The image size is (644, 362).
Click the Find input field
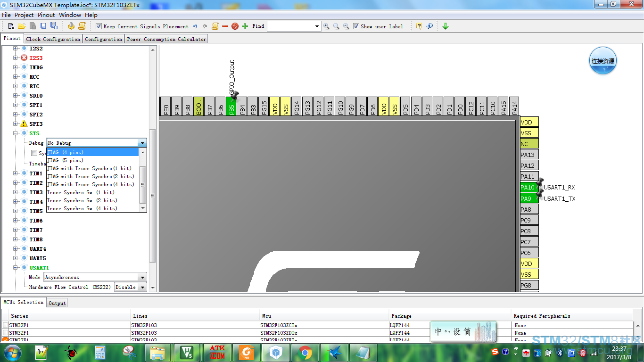[290, 26]
